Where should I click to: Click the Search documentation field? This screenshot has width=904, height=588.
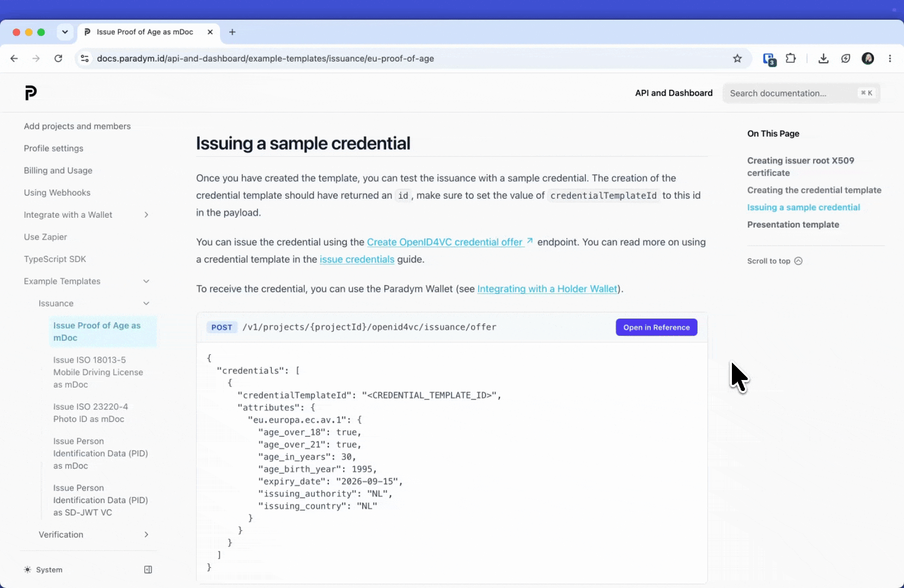coord(801,93)
